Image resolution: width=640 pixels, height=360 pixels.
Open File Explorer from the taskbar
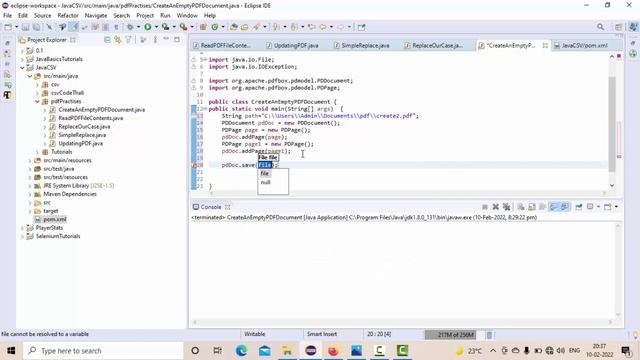tap(287, 351)
